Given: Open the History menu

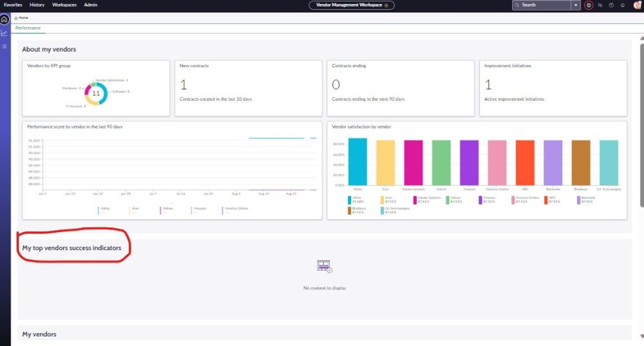Looking at the screenshot, I should click(37, 5).
